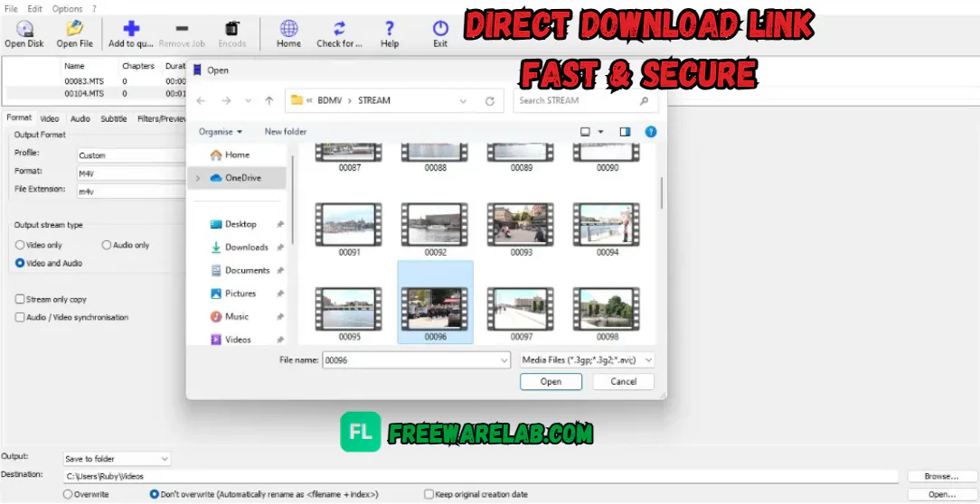The image size is (980, 504).
Task: Select OneDrive in navigation pane
Action: pos(236,178)
